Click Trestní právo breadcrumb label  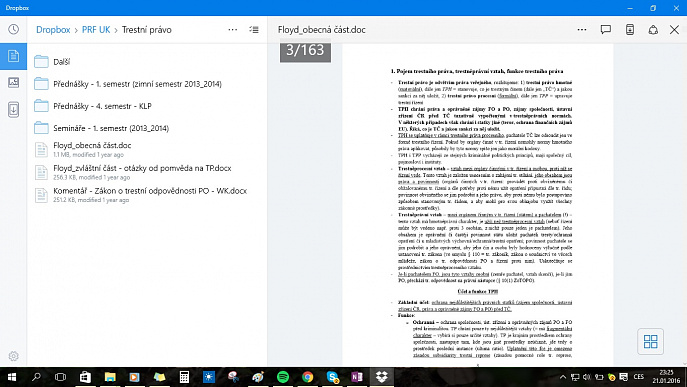pyautogui.click(x=147, y=30)
